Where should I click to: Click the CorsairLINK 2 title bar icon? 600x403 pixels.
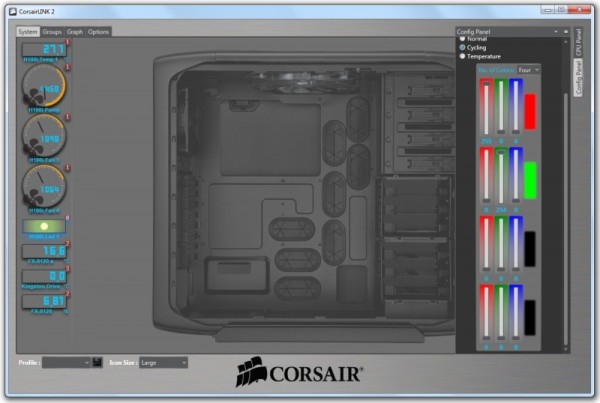(x=13, y=11)
